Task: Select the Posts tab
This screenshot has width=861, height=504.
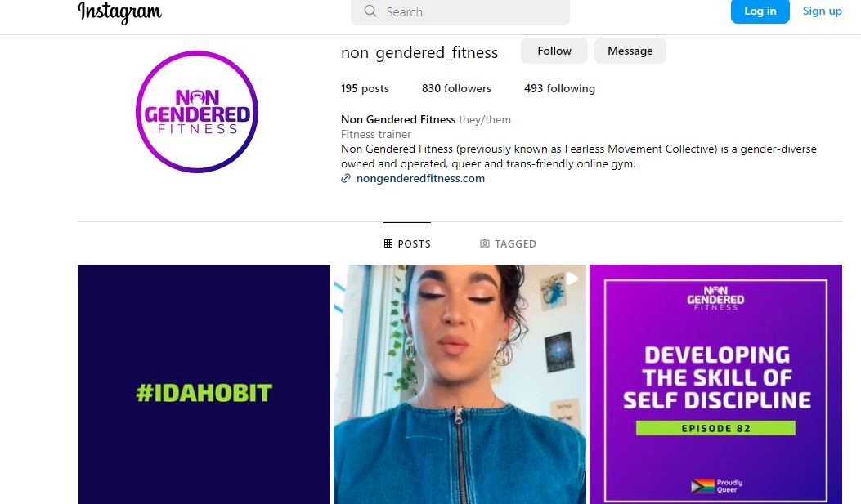Action: 407,243
